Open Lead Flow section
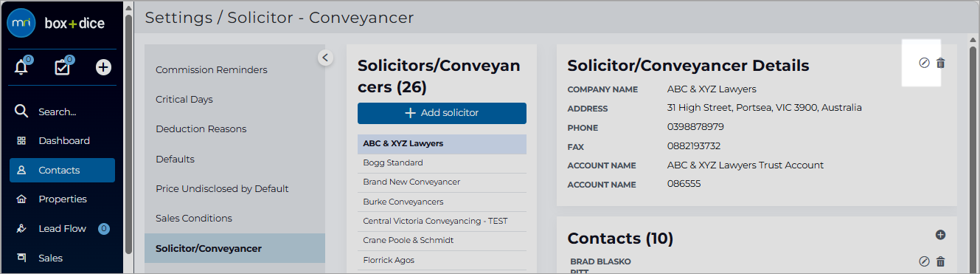 click(x=63, y=228)
